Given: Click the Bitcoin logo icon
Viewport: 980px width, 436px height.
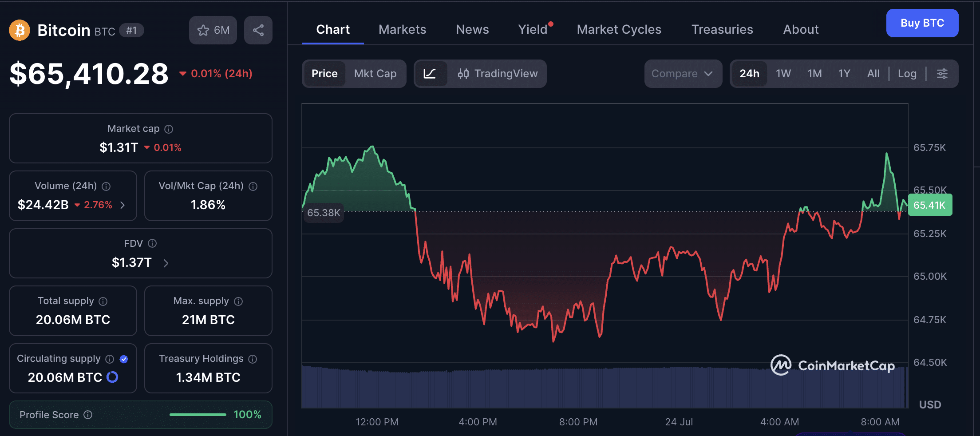Looking at the screenshot, I should (x=20, y=30).
